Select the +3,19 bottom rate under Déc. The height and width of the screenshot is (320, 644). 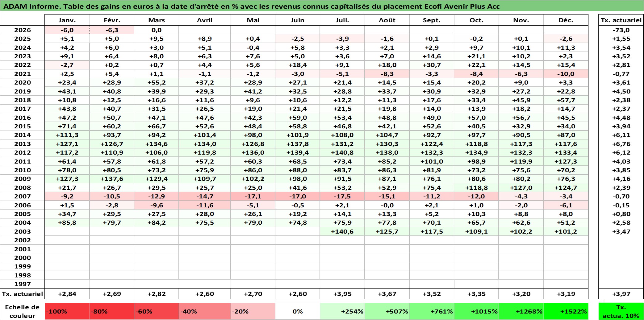566,294
